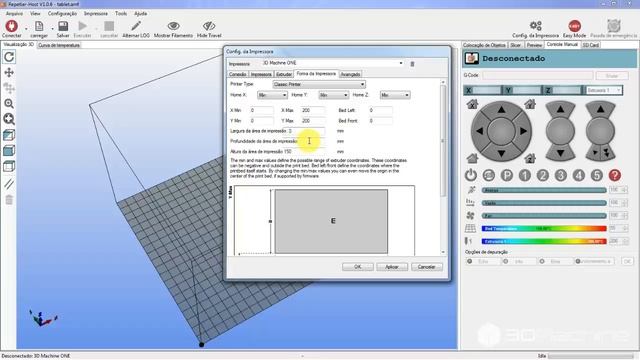Expand the Conectar dropdown arrow
The height and width of the screenshot is (360, 640).
coord(26,29)
